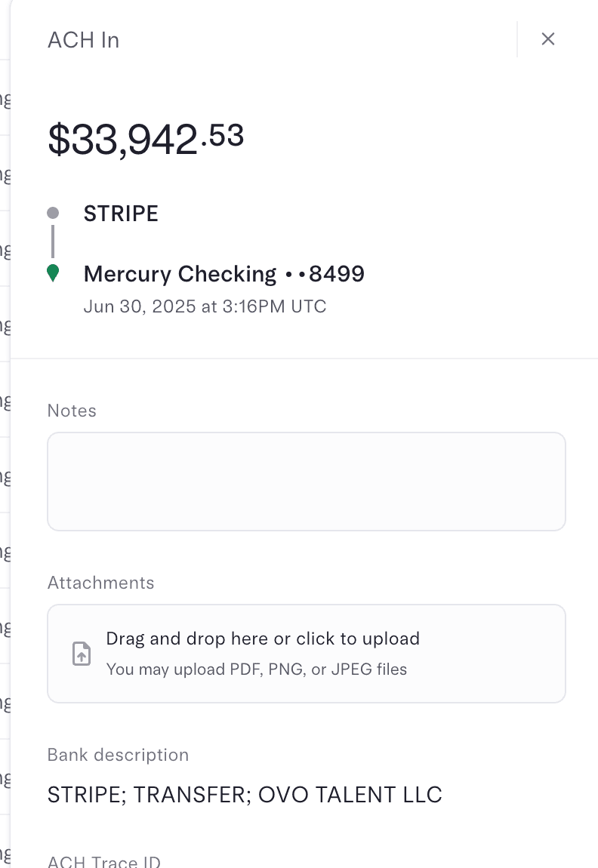Click the Attachments section label

click(100, 583)
